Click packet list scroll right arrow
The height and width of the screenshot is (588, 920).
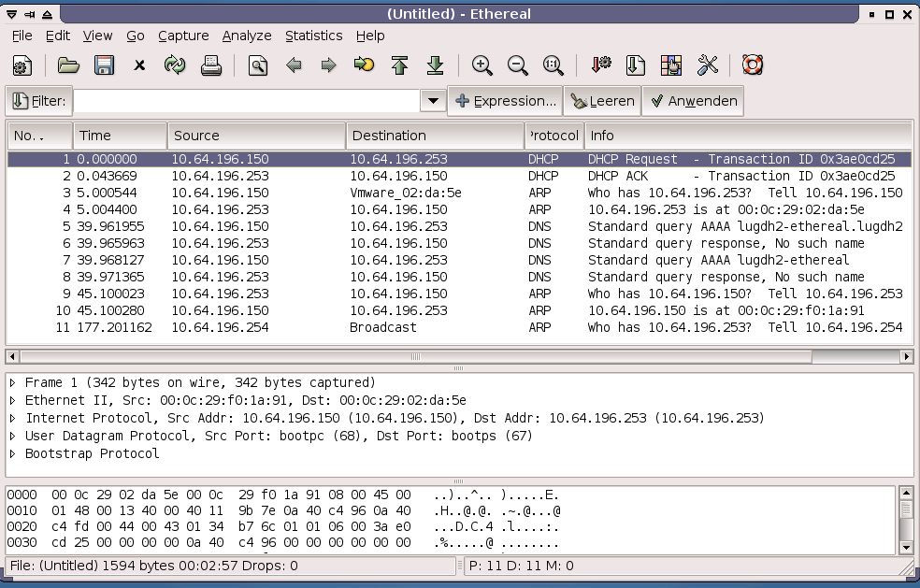907,356
